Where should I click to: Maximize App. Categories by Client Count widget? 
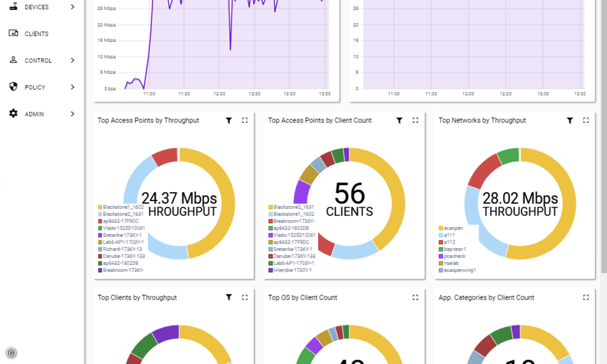586,297
